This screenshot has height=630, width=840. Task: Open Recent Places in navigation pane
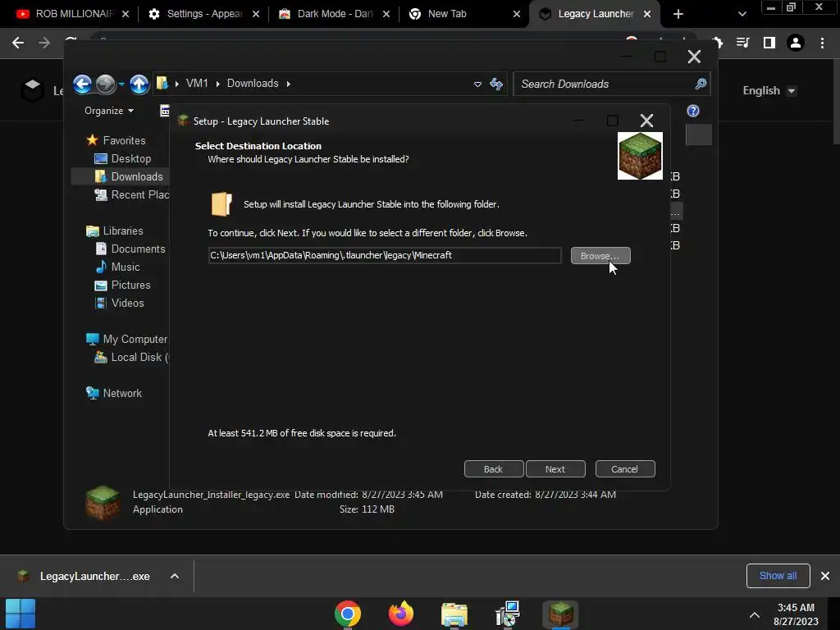[131, 195]
